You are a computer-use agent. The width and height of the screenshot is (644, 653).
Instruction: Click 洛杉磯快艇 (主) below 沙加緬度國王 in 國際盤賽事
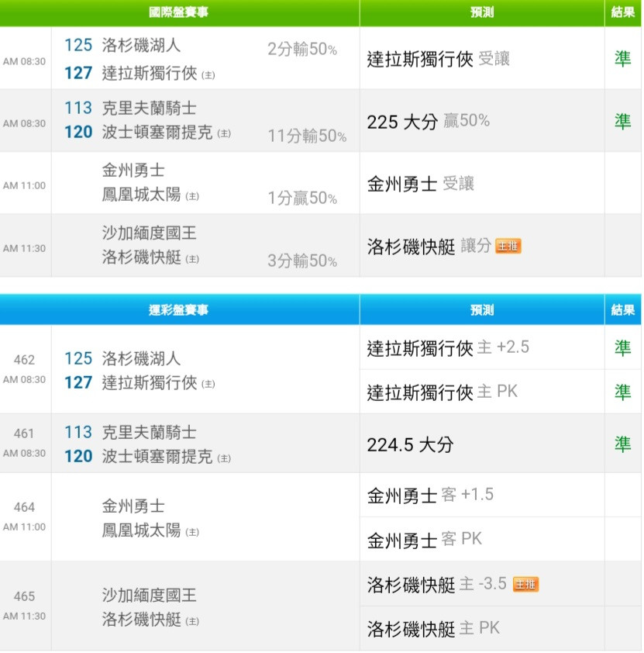(150, 257)
